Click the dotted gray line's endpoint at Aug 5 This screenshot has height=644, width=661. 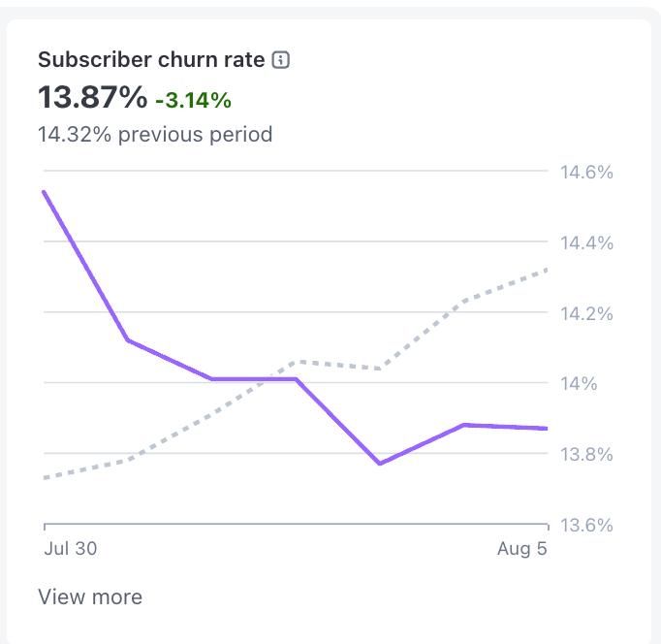tap(547, 270)
